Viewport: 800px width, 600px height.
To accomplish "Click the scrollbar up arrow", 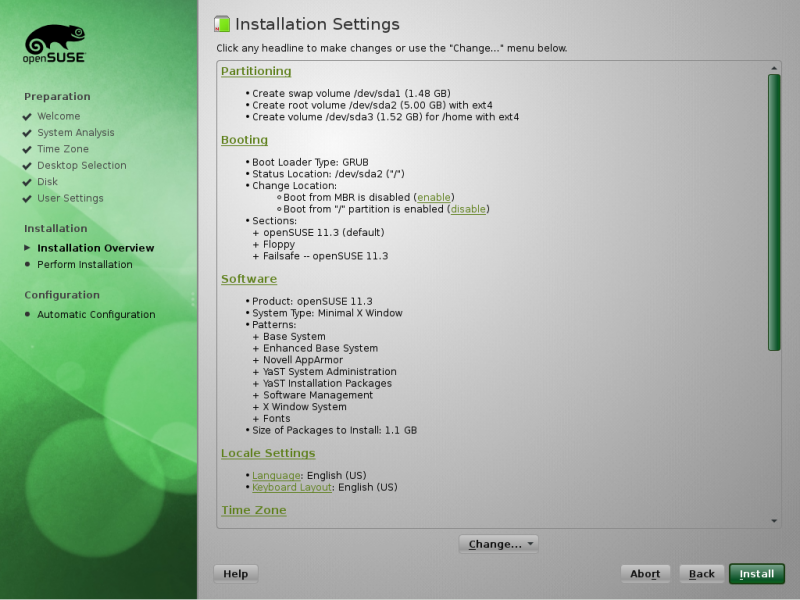I will point(774,68).
